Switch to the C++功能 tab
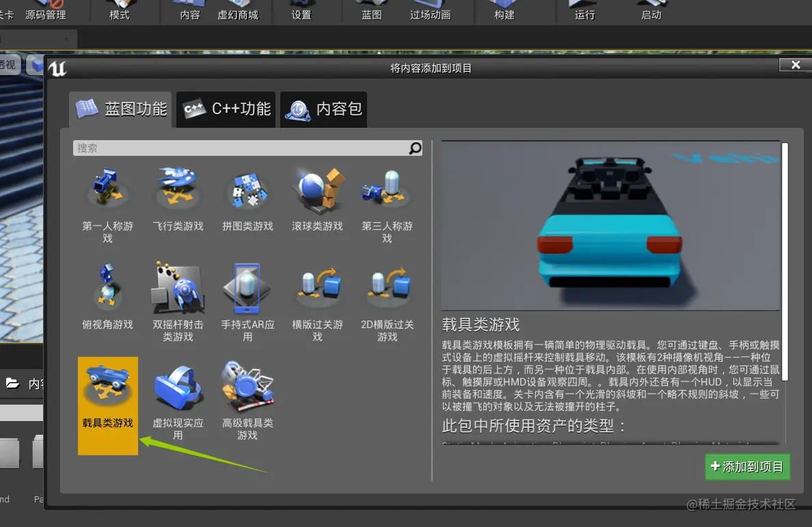812x527 pixels. point(226,109)
